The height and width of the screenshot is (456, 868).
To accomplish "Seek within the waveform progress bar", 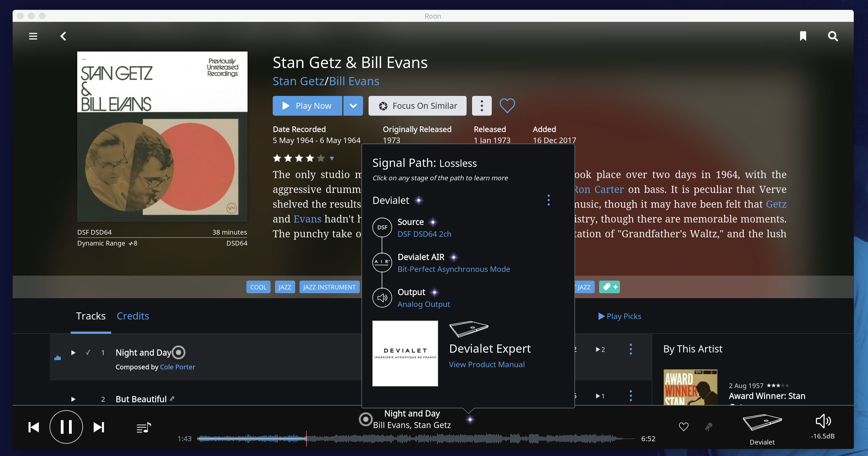I will pyautogui.click(x=415, y=438).
